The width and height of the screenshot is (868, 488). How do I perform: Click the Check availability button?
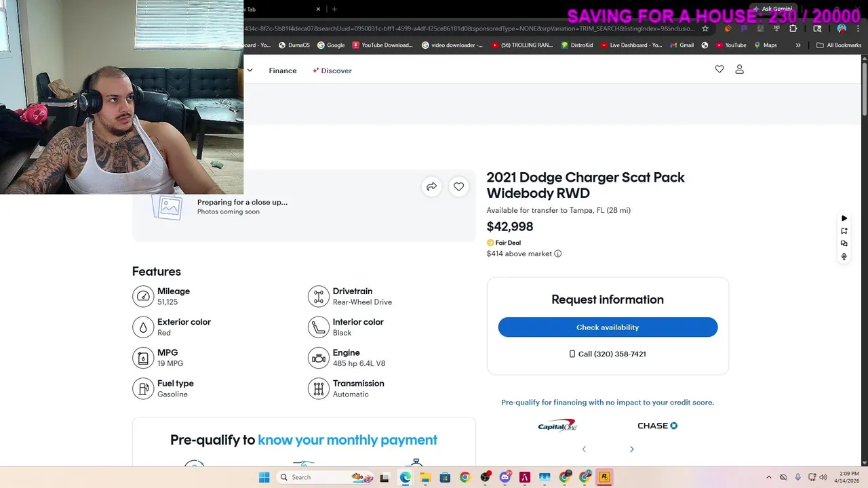point(608,327)
